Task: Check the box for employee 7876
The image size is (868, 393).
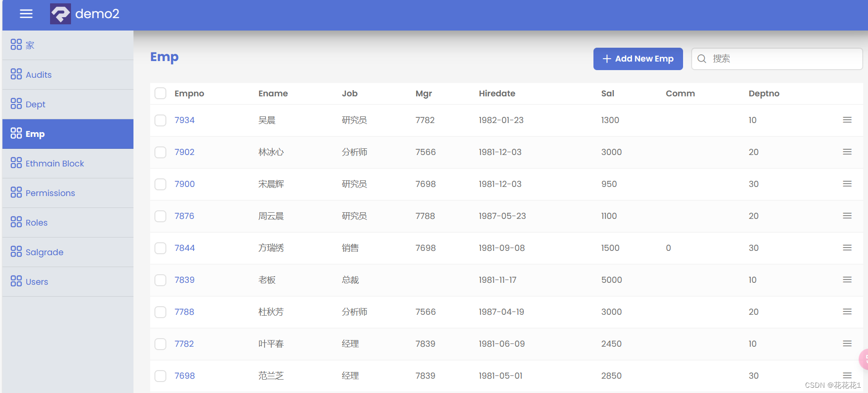Action: 161,216
